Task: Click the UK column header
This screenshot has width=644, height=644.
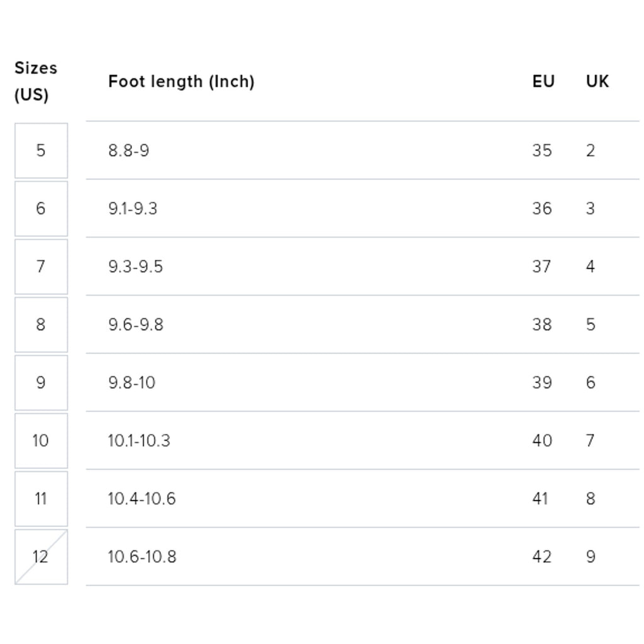Action: click(597, 81)
